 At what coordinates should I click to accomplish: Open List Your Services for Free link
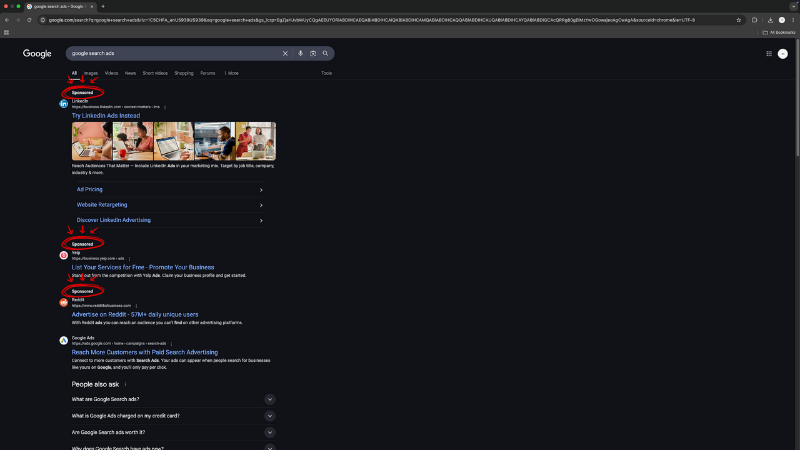(143, 267)
